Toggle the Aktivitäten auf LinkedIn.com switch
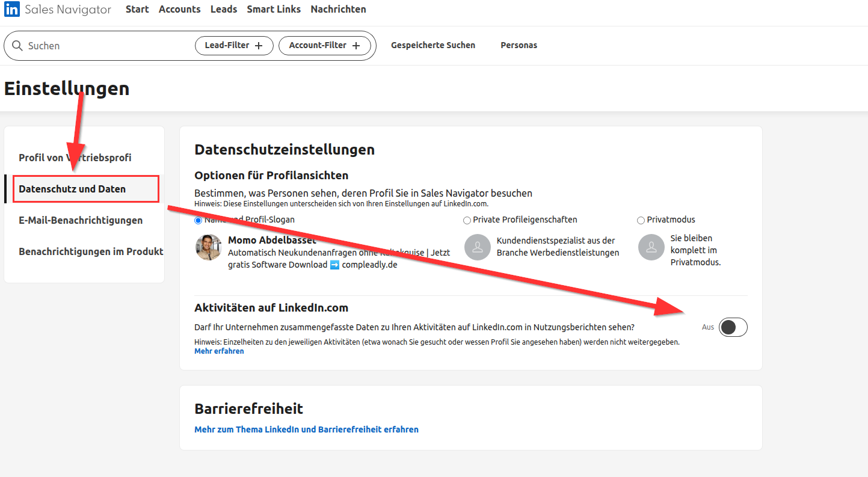Viewport: 868px width, 477px height. 733,327
